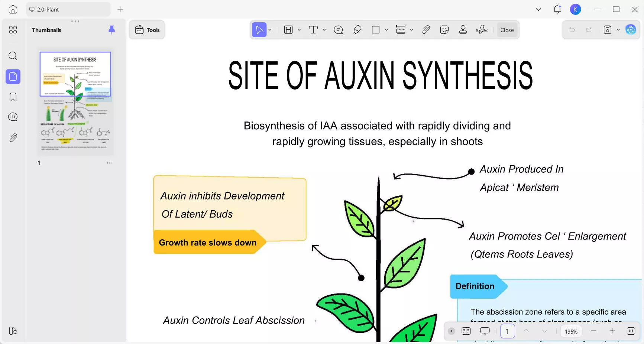Select the Text comment tool

(314, 30)
